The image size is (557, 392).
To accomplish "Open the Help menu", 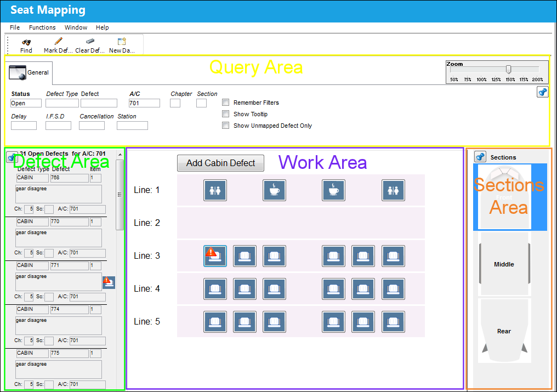I will tap(103, 27).
